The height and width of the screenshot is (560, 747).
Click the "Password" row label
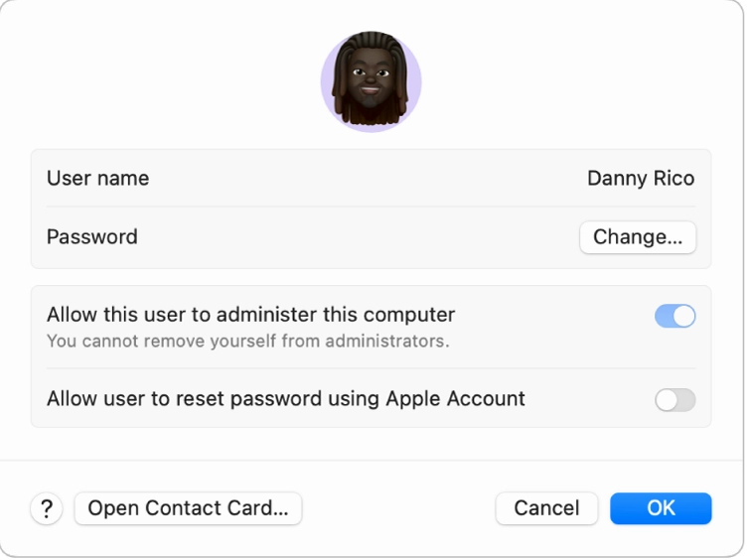tap(91, 237)
